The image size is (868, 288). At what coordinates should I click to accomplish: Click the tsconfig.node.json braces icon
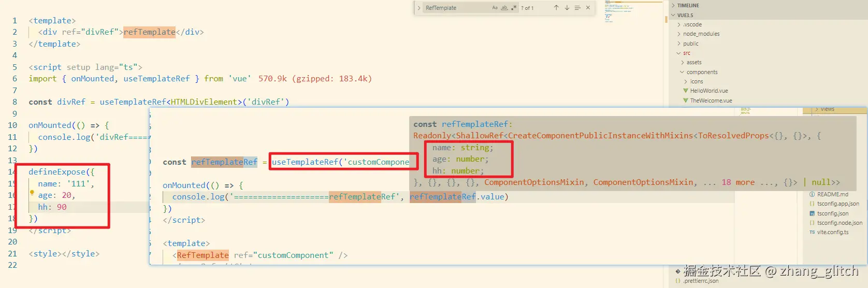812,223
